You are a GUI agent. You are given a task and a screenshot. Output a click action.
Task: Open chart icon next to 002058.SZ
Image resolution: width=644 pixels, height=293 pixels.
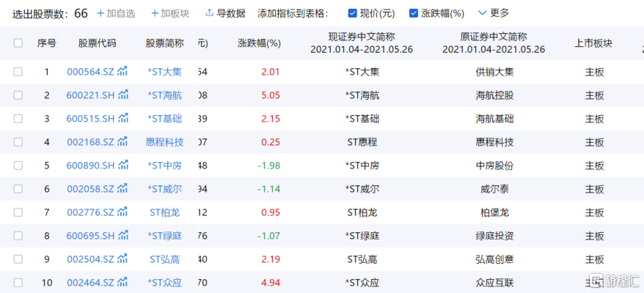(122, 188)
